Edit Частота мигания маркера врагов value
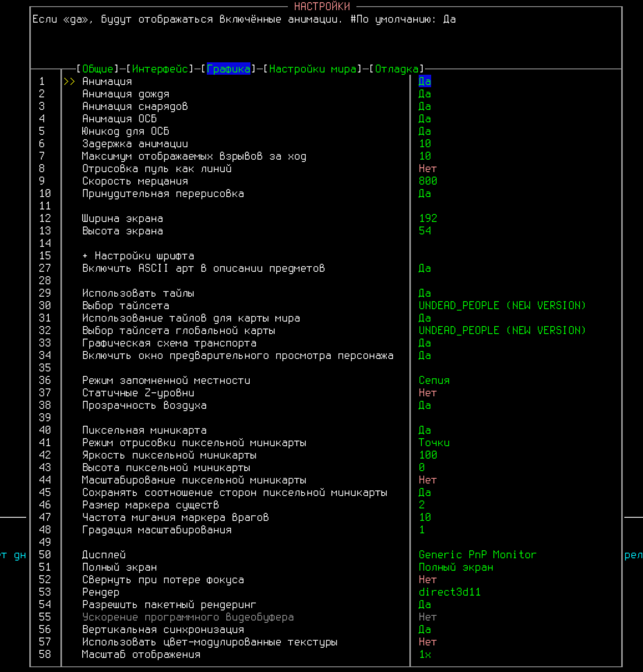 pos(425,517)
